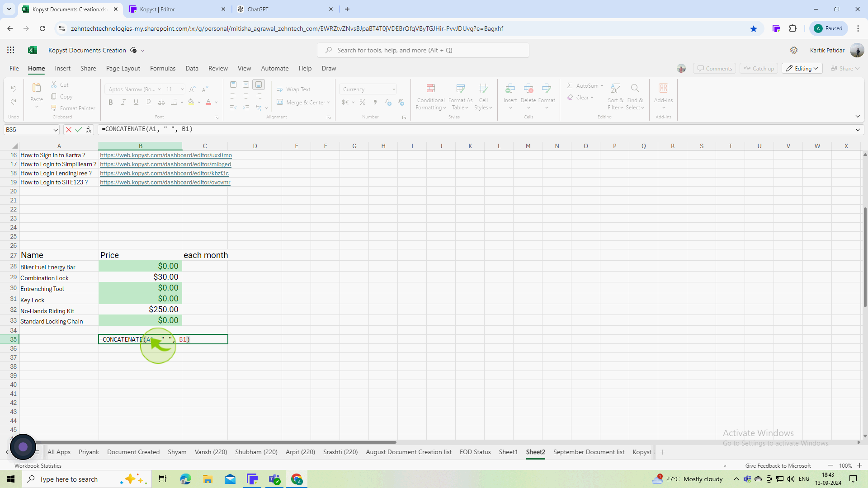Toggle Bold formatting on selected cell
Image resolution: width=868 pixels, height=488 pixels.
pos(110,103)
